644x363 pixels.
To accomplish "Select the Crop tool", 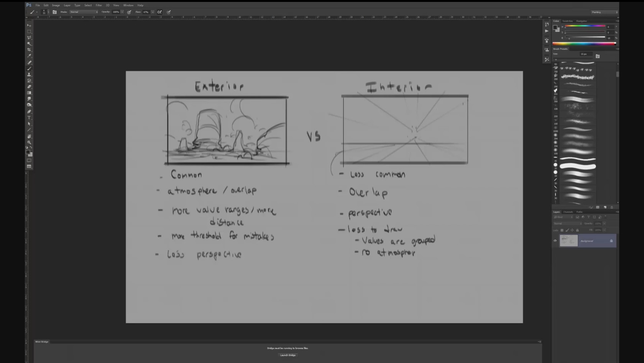I will click(x=29, y=50).
